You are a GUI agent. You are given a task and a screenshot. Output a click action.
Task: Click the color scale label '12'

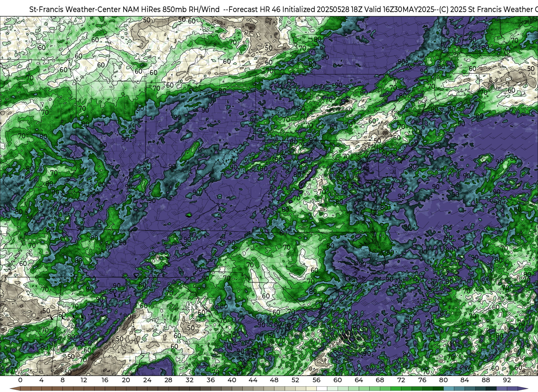pos(84,380)
